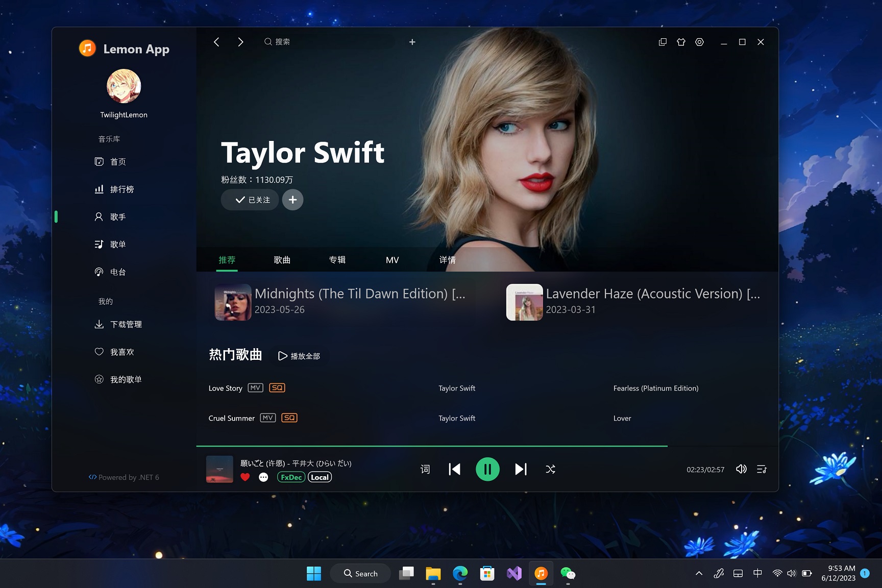Click the search field labeled 搜索

click(328, 42)
